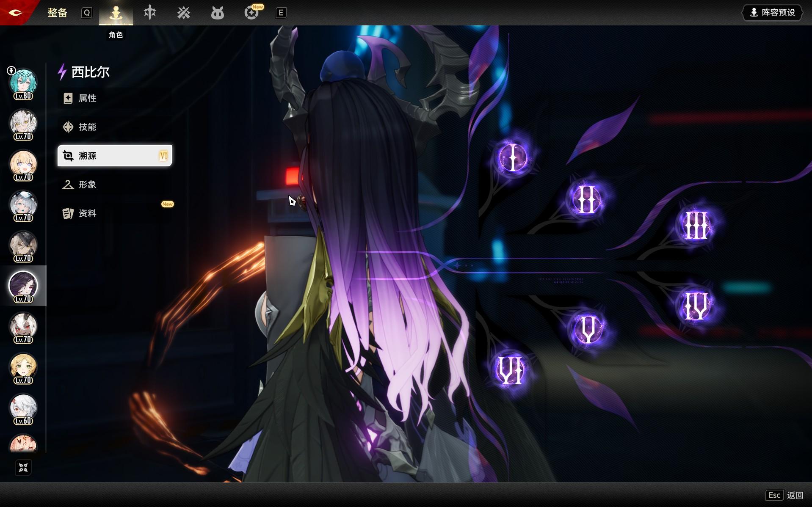
Task: Switch to the weapon tab icon
Action: point(150,13)
